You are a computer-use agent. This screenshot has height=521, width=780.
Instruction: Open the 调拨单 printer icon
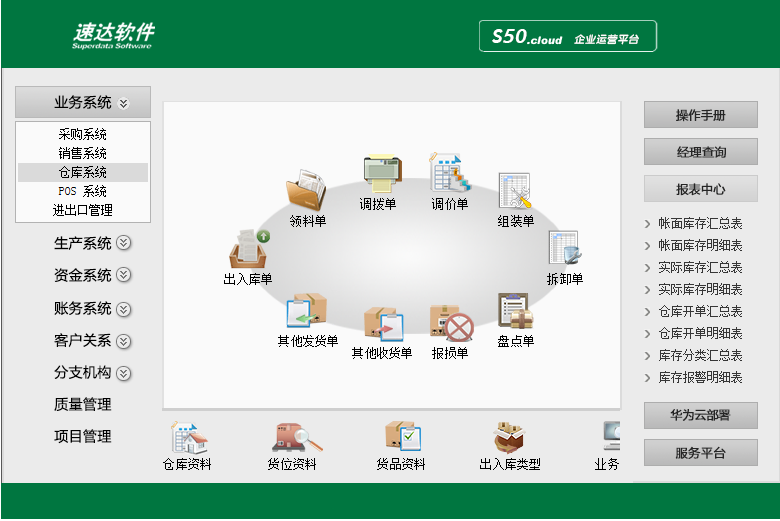[382, 174]
